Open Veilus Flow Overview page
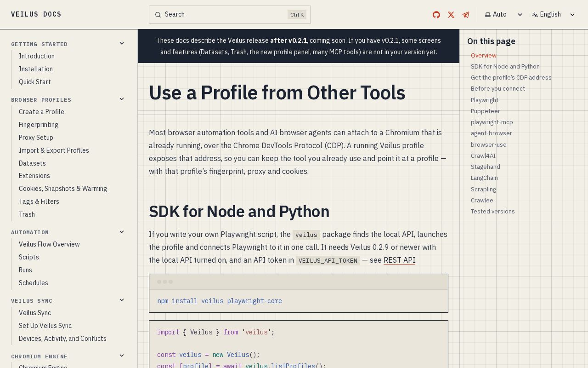The image size is (588, 368). pos(49,244)
